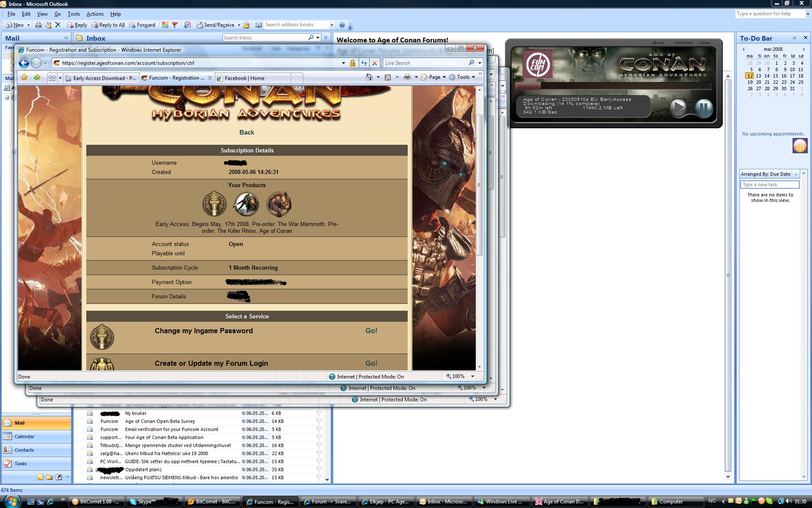Open the Search address books dropdown
The width and height of the screenshot is (812, 508).
pos(332,25)
